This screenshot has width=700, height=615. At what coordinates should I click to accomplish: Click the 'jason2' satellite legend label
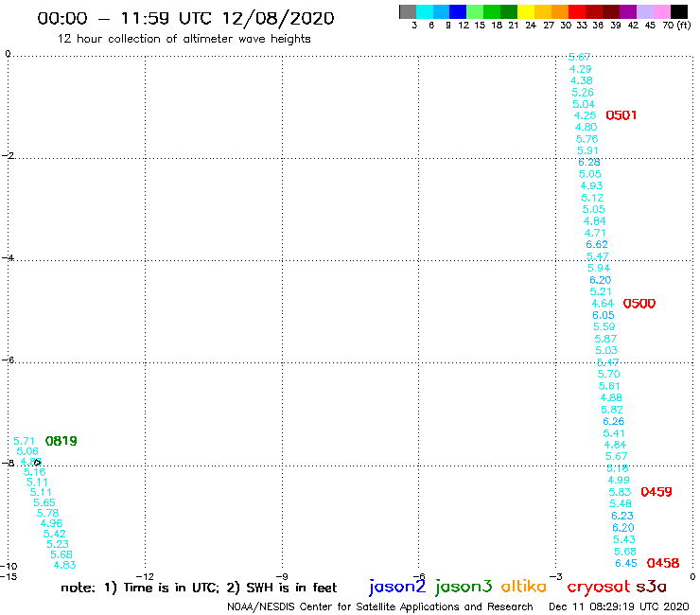coord(397,587)
